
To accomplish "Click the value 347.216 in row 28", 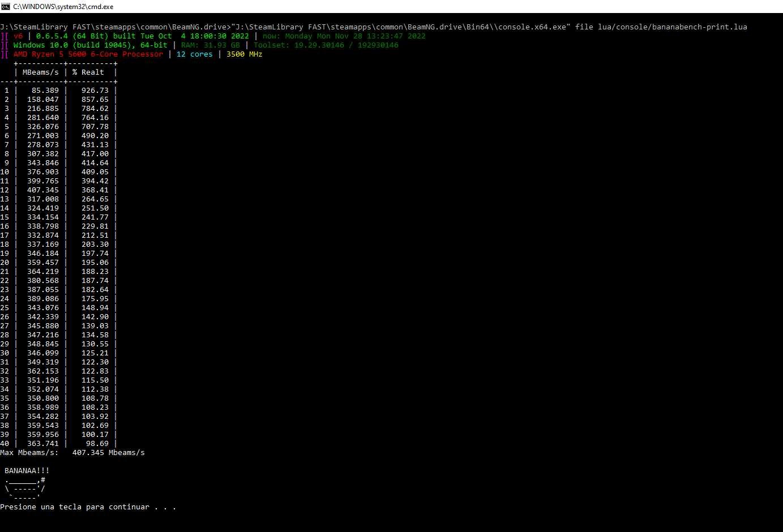I will tap(43, 335).
